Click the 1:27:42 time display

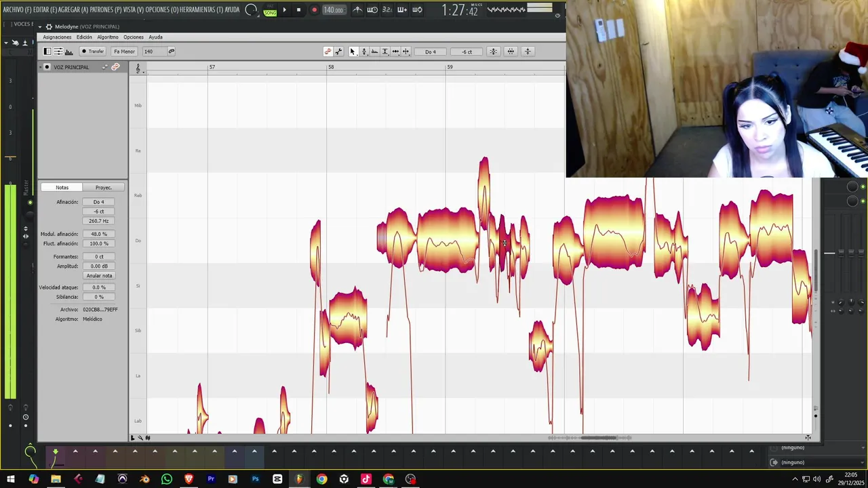coord(460,10)
